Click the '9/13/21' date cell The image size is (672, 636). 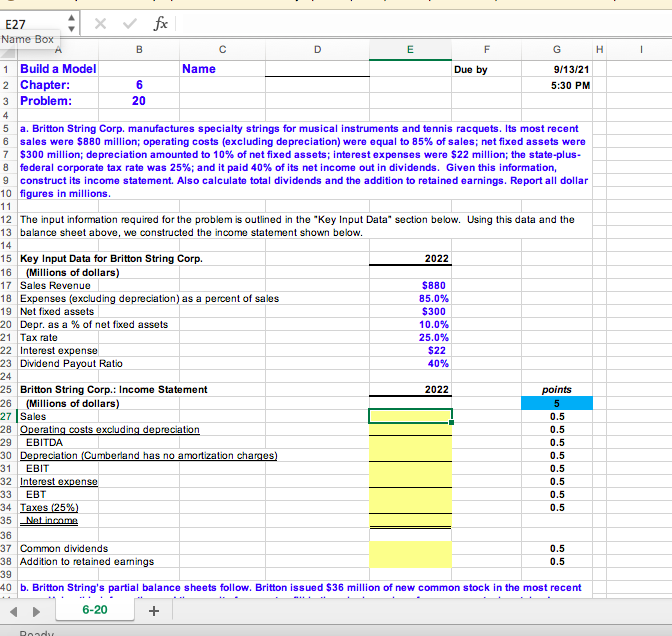pyautogui.click(x=557, y=69)
